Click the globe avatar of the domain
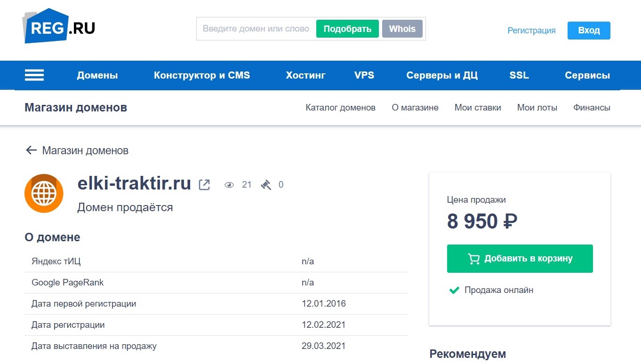 tap(44, 193)
